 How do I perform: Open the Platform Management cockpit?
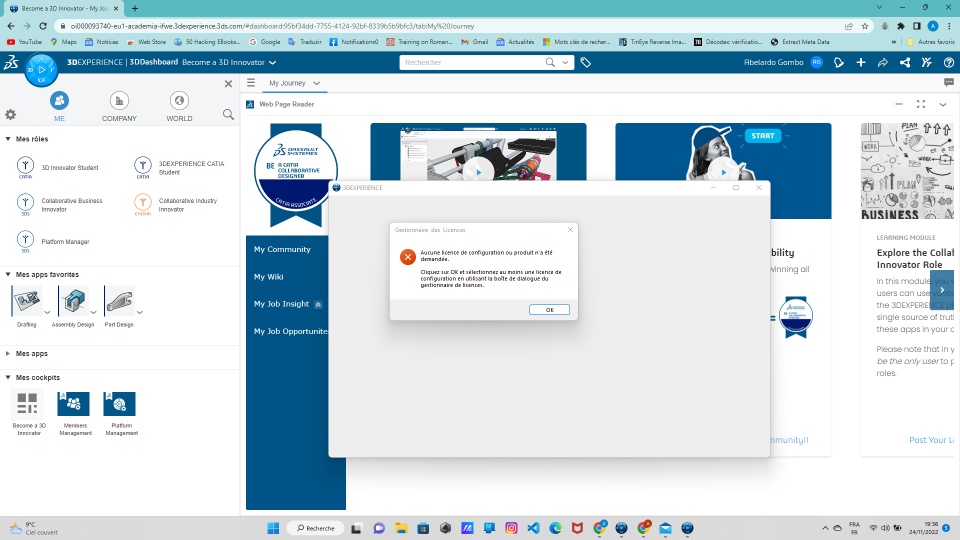[x=119, y=404]
